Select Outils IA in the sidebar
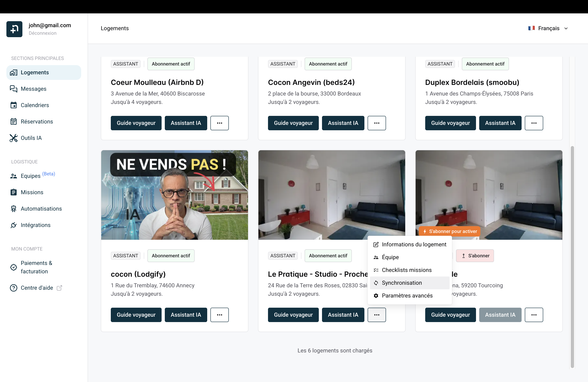Image resolution: width=588 pixels, height=382 pixels. click(31, 138)
